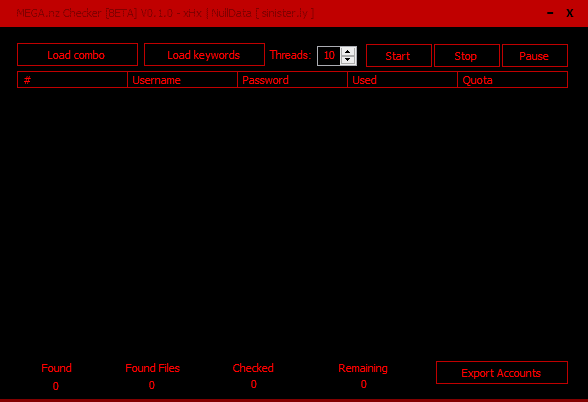This screenshot has height=402, width=588.
Task: Click the Threads: label
Action: click(x=290, y=55)
